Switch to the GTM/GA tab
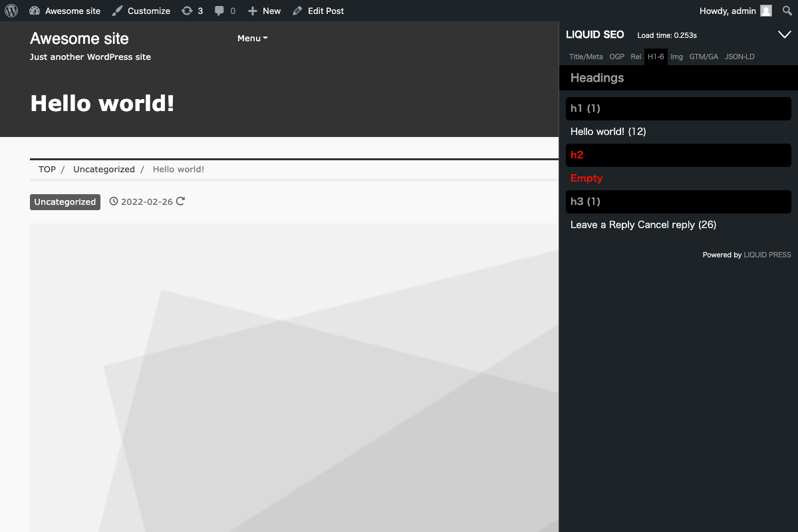The image size is (798, 532). [x=704, y=57]
